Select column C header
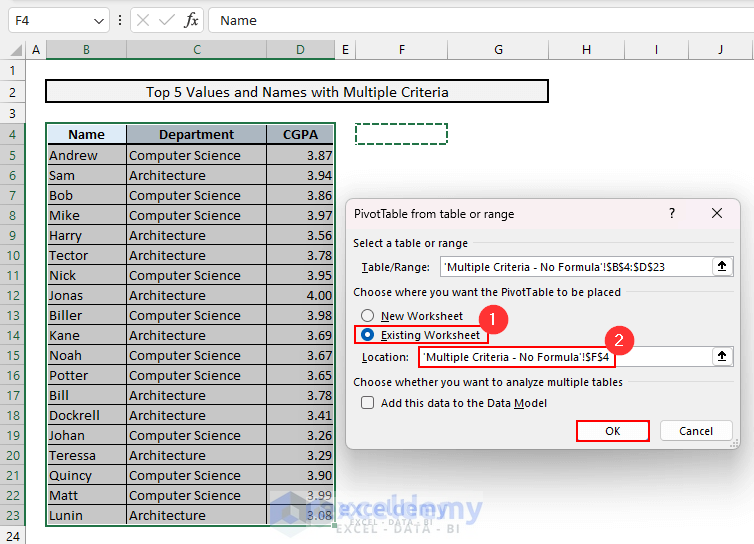 coord(197,50)
